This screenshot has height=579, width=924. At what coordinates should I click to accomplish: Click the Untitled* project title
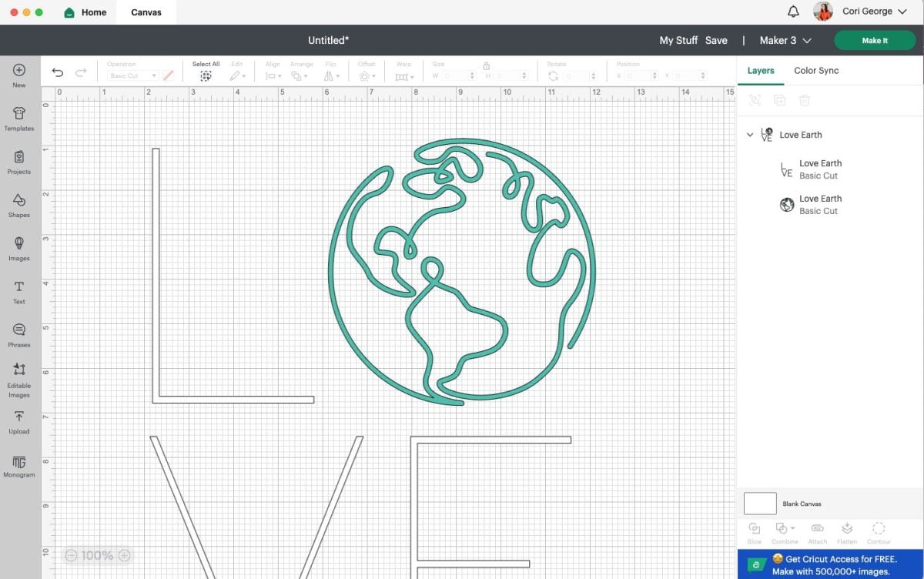click(x=329, y=41)
